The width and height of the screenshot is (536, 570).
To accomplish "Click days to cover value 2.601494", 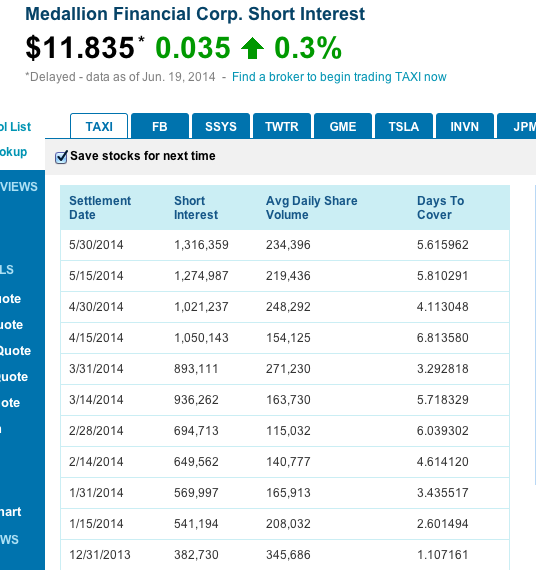I will point(443,524).
